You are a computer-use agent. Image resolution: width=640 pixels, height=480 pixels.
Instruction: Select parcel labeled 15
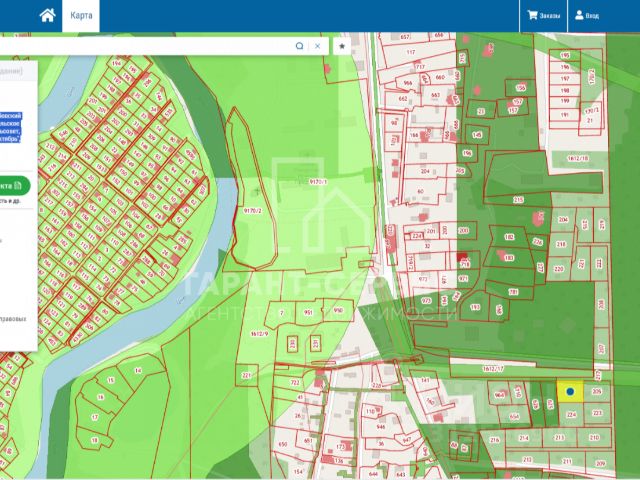pos(110,380)
